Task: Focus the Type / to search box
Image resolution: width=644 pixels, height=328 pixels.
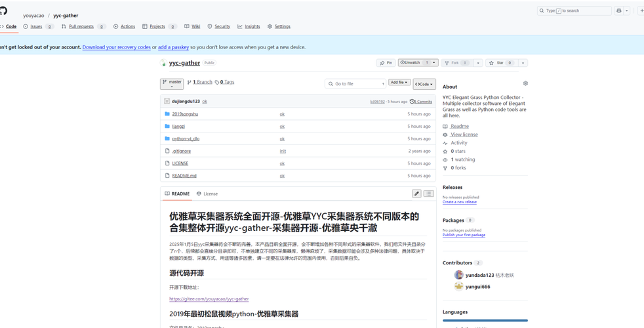Action: (574, 10)
